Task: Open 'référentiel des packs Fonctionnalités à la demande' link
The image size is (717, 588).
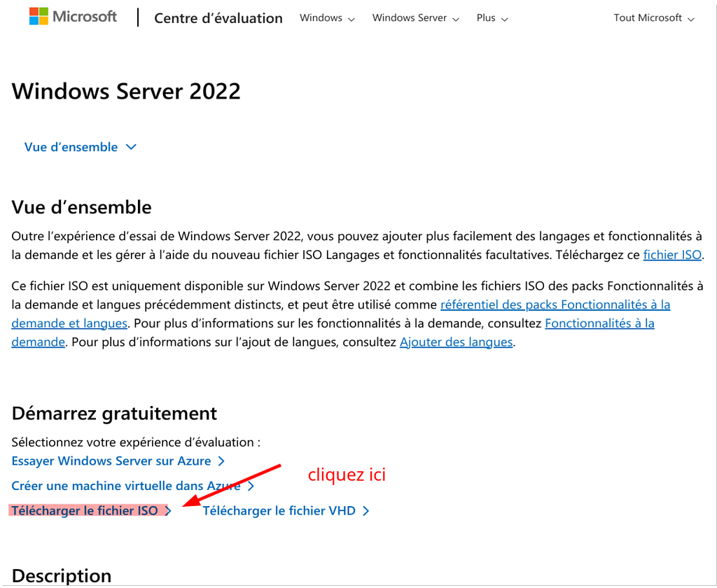Action: [555, 305]
